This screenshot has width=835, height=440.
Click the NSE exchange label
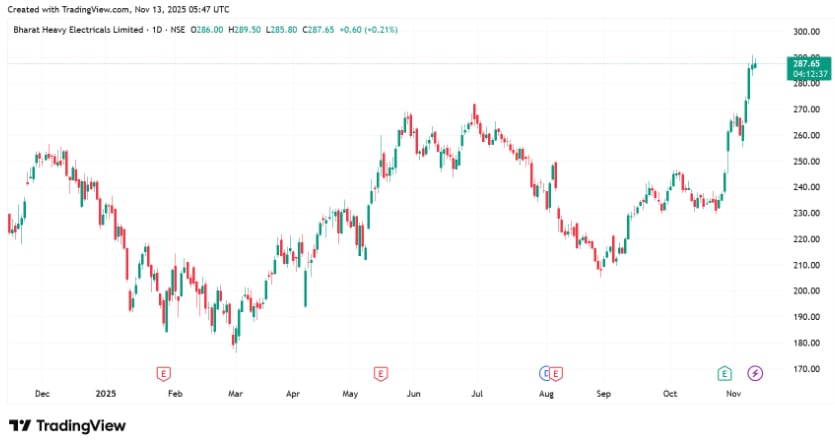(x=178, y=31)
